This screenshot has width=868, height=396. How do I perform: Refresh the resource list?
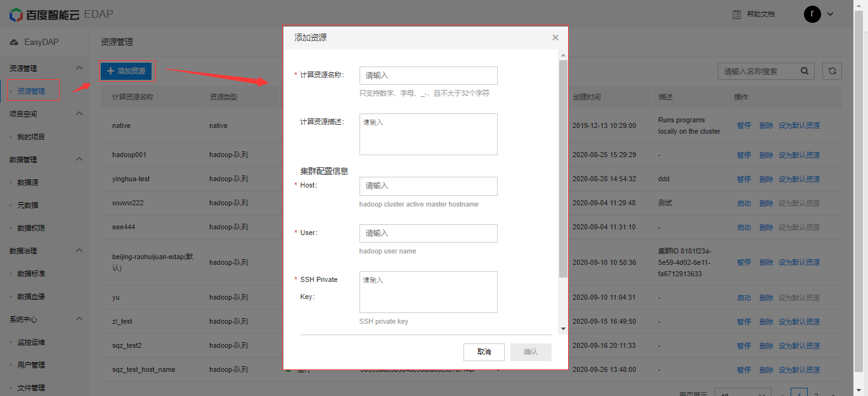[832, 72]
